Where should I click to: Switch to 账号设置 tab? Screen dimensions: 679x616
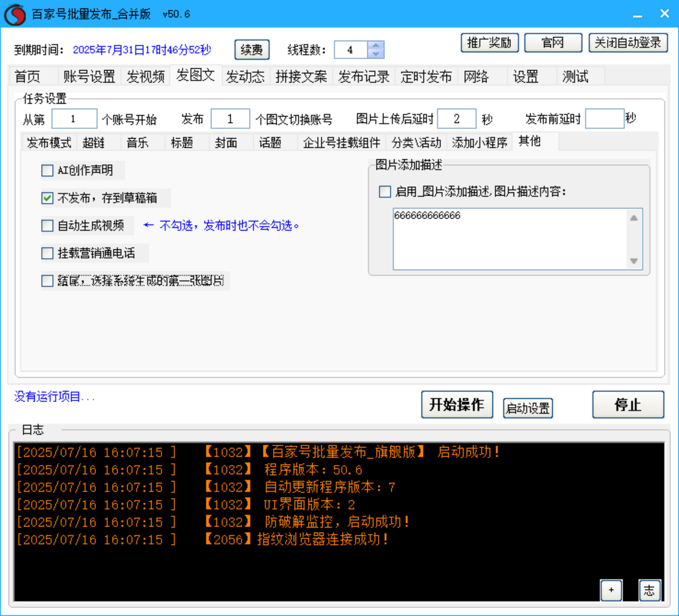click(x=89, y=77)
